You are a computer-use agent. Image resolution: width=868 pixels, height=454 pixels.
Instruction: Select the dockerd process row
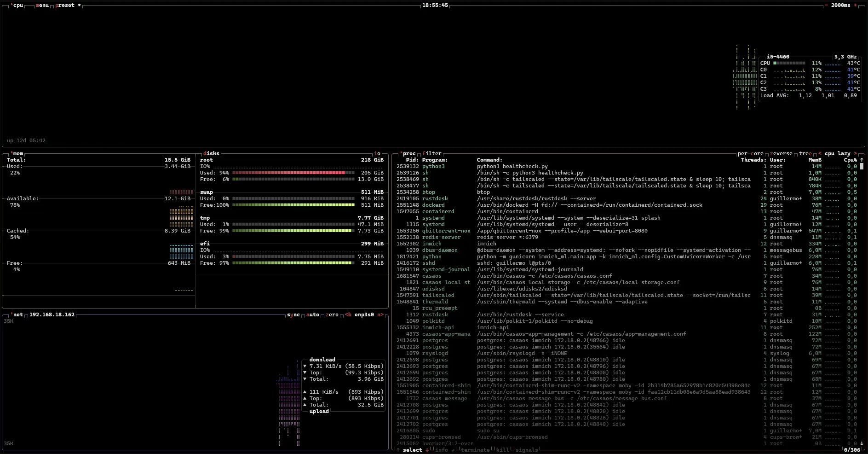click(627, 205)
